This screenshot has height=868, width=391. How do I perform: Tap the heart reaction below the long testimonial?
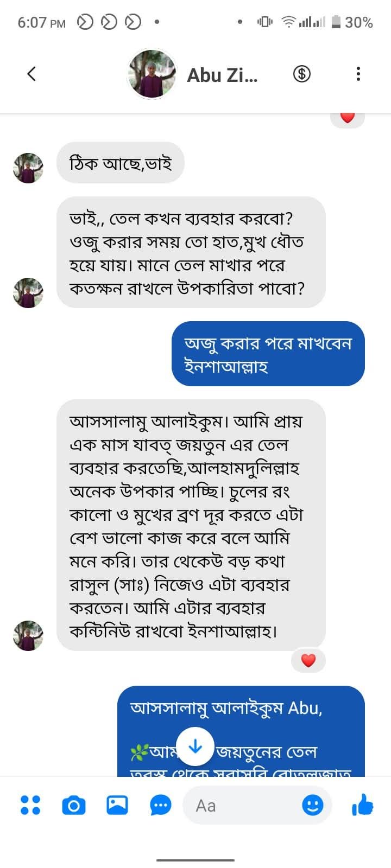pos(308,660)
